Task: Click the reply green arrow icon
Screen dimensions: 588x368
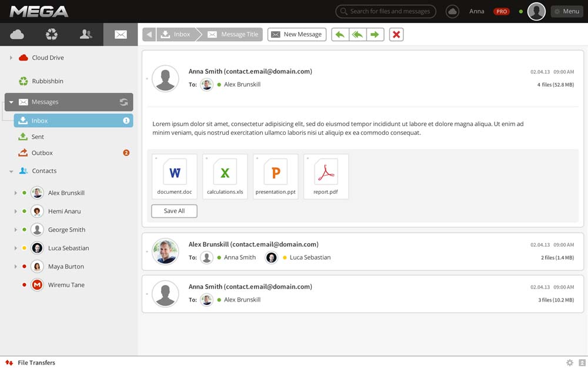Action: coord(340,35)
